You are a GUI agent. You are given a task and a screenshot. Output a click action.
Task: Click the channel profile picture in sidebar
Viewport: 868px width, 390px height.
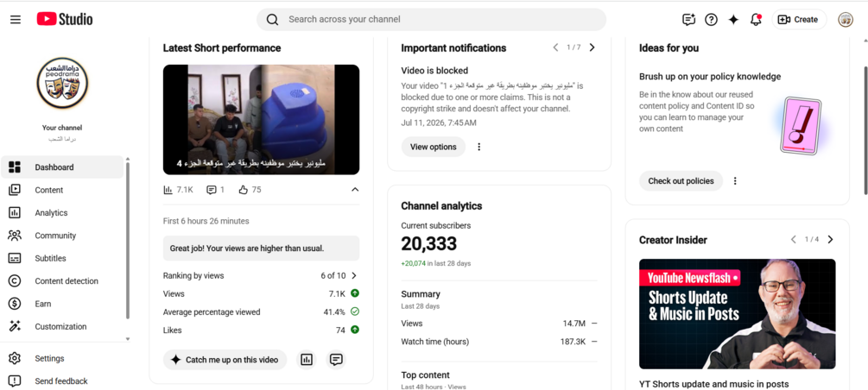click(62, 83)
